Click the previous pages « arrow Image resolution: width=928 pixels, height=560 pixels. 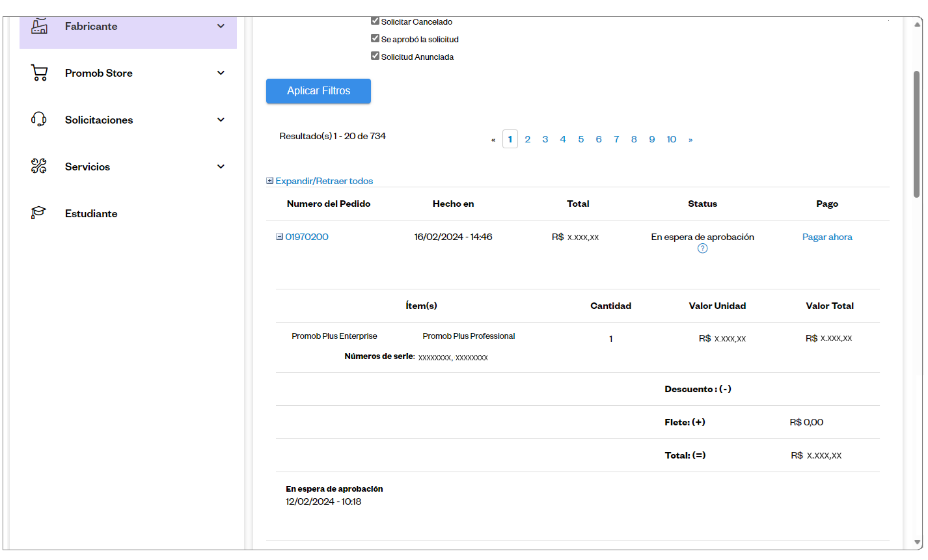click(x=493, y=140)
